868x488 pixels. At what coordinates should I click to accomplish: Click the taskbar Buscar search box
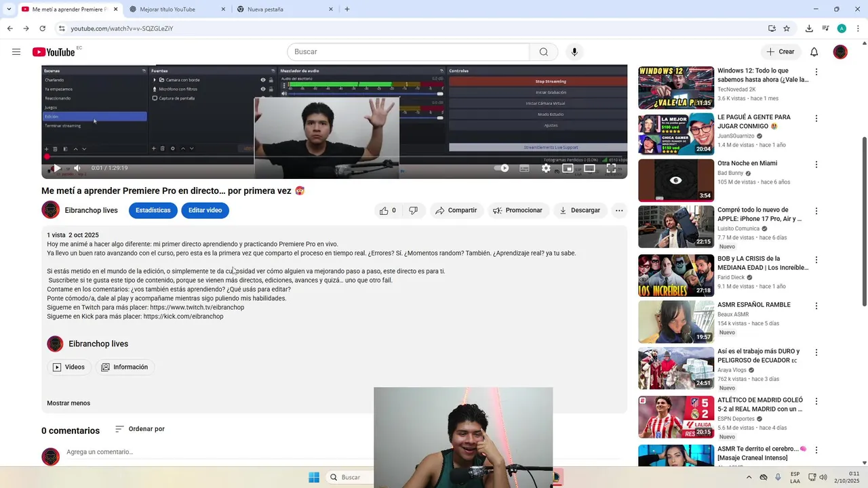tap(350, 477)
